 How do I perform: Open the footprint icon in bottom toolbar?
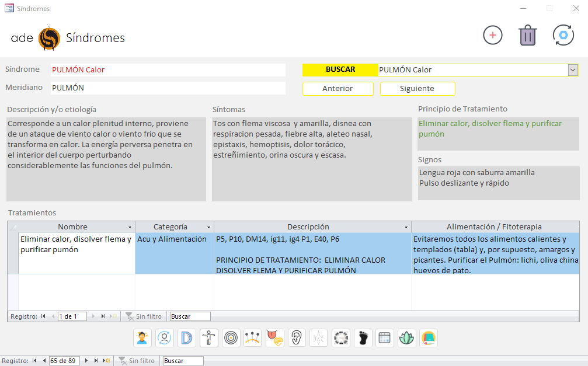[363, 338]
